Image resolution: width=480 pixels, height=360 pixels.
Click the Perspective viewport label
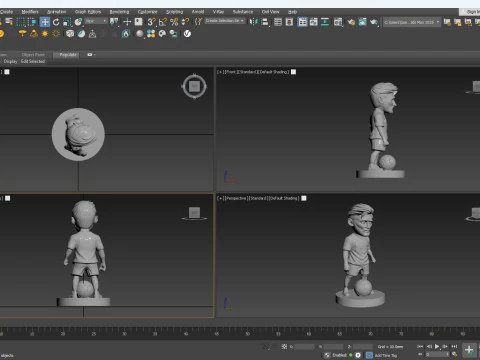pos(258,198)
